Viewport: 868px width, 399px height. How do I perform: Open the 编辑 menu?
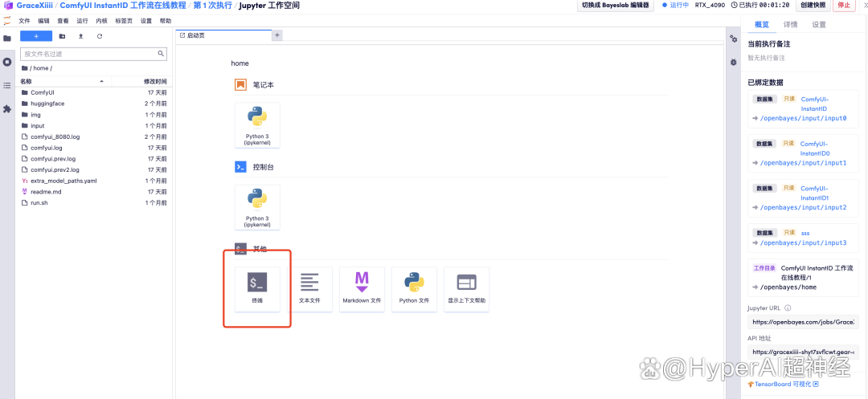[43, 21]
